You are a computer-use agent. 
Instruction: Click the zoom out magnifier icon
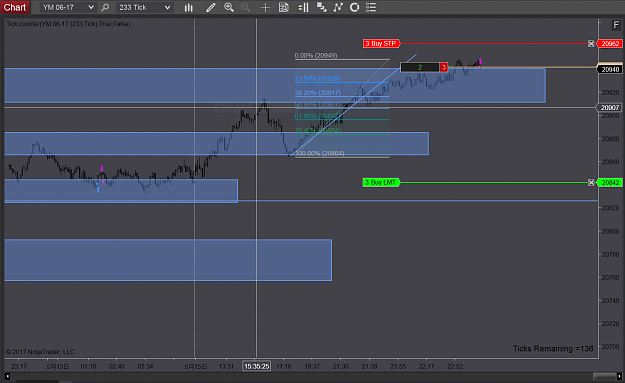click(246, 7)
